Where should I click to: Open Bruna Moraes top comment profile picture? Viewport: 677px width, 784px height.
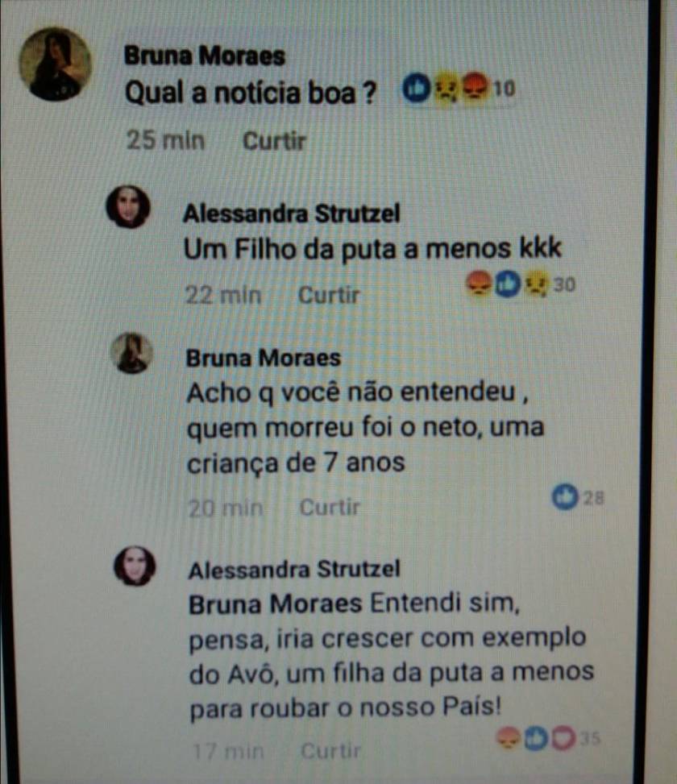coord(55,64)
